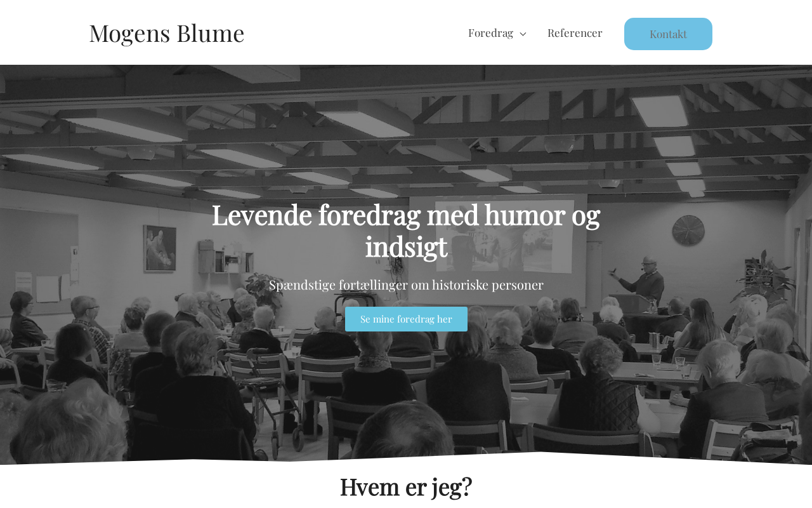
Task: Click the word 'indsigt' in the hero title
Action: tap(406, 248)
